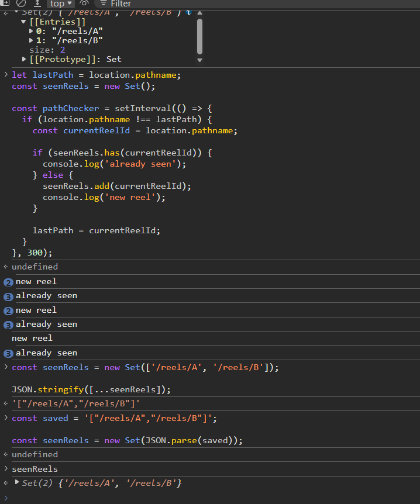
Task: Click the 'seenReels' input entry near bottom
Action: [35, 469]
